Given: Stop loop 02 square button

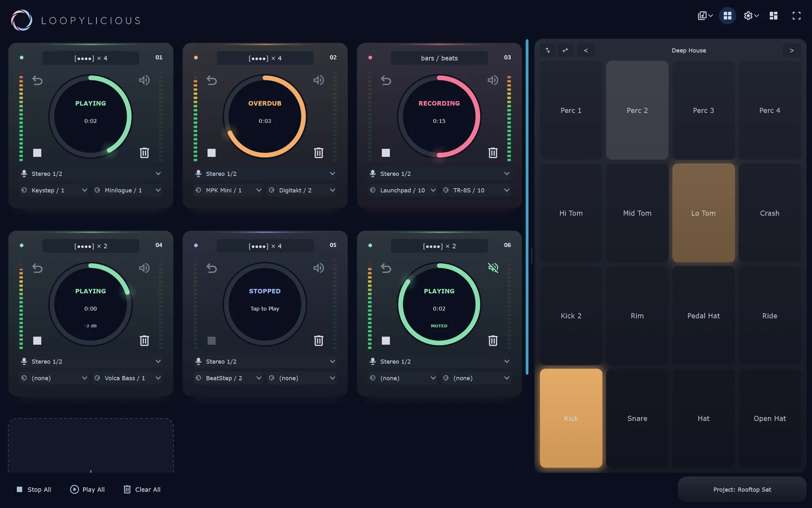Looking at the screenshot, I should point(211,153).
